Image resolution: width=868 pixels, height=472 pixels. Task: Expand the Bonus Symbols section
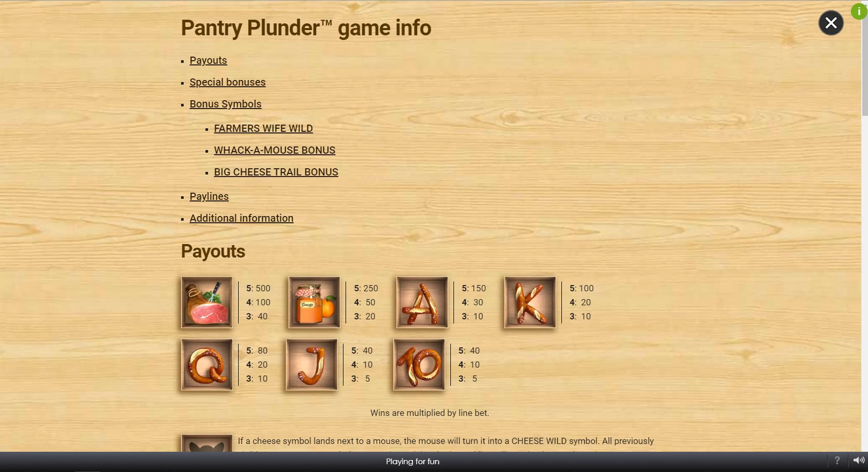(x=225, y=104)
